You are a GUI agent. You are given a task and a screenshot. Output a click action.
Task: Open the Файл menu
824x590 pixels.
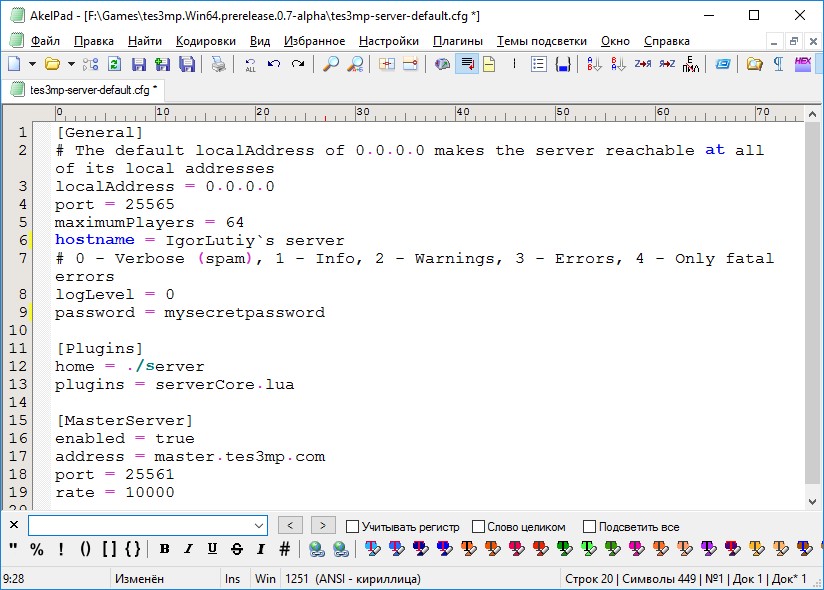[x=45, y=41]
